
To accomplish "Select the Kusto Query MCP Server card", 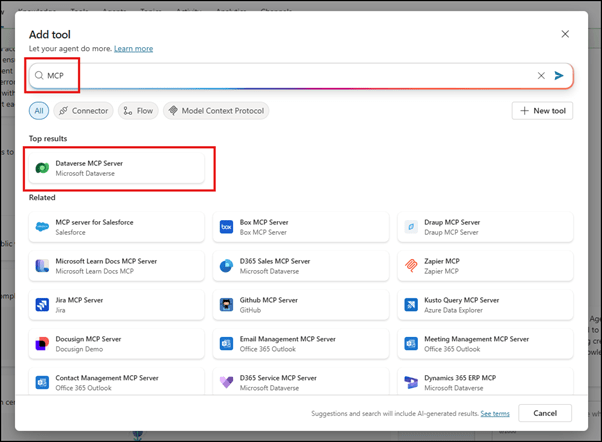I will 485,305.
